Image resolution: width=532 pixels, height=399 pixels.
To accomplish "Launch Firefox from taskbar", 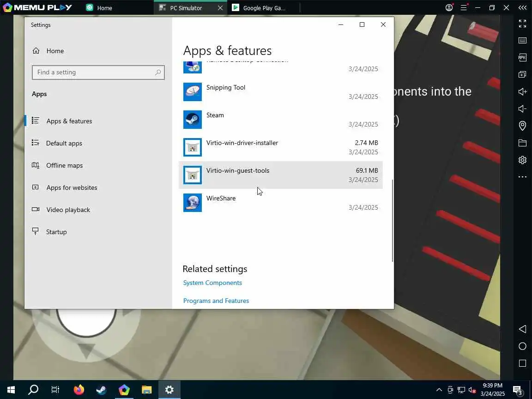I will click(x=79, y=389).
